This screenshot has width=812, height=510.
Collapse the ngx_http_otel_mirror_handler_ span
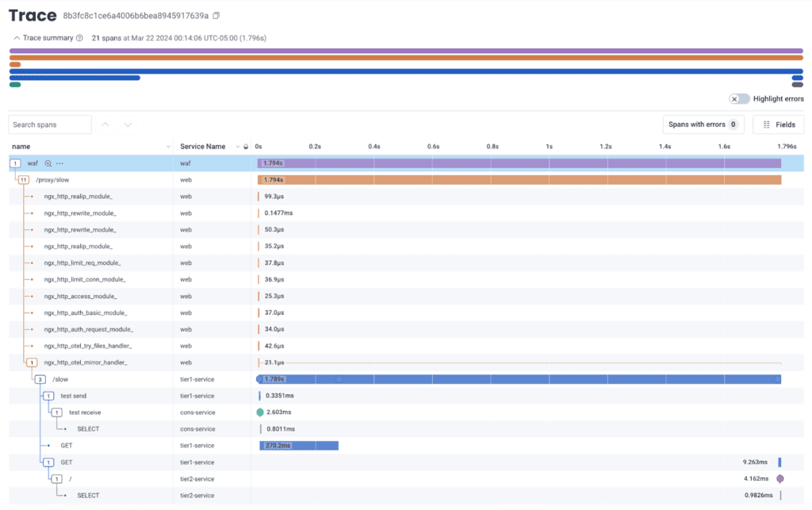coord(32,362)
